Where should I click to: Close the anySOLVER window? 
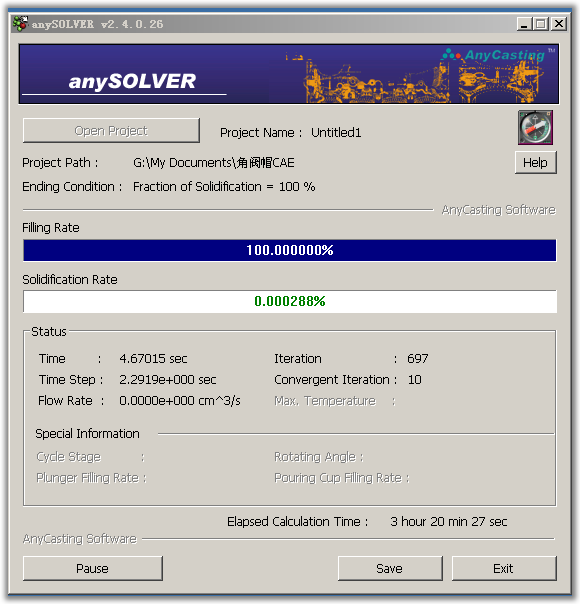point(559,24)
